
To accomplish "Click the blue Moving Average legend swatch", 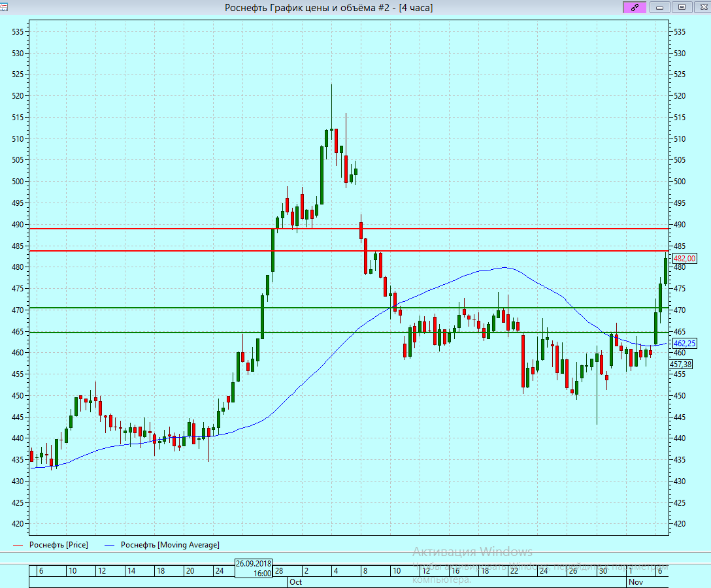I will point(110,545).
